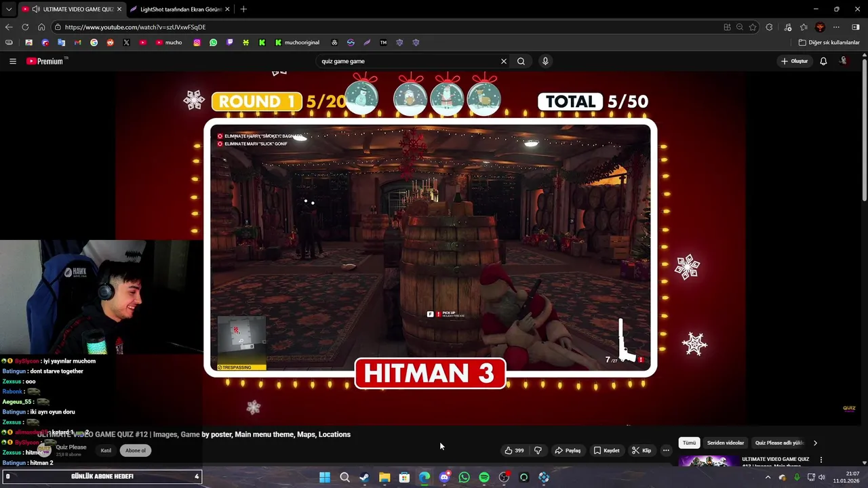
Task: Open a new browser tab
Action: [243, 9]
